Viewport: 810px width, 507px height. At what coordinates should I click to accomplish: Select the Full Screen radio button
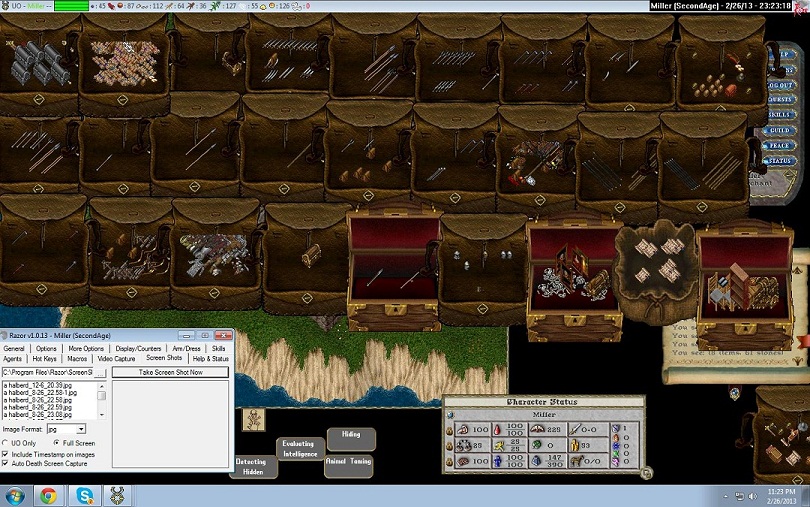(x=55, y=442)
